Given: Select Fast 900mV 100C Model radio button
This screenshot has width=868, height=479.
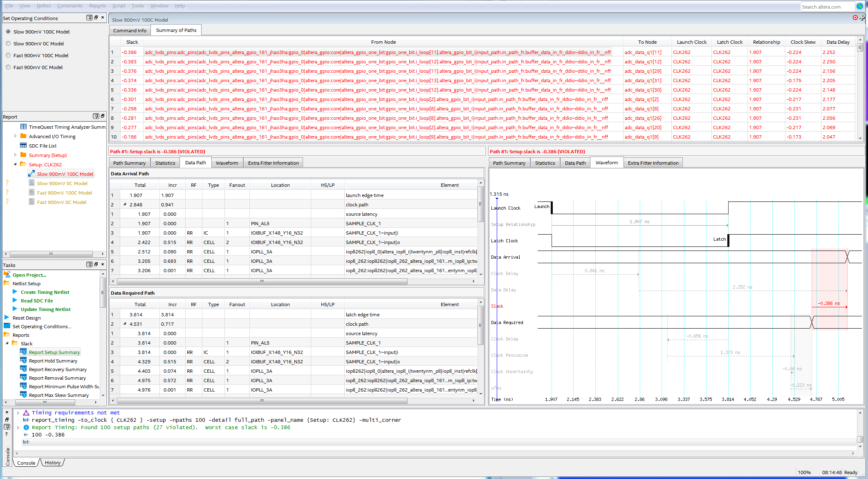Looking at the screenshot, I should tap(8, 55).
